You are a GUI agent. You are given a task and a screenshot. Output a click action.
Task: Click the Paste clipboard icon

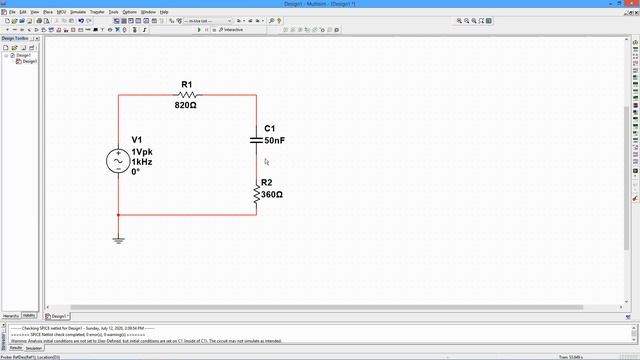click(x=71, y=21)
